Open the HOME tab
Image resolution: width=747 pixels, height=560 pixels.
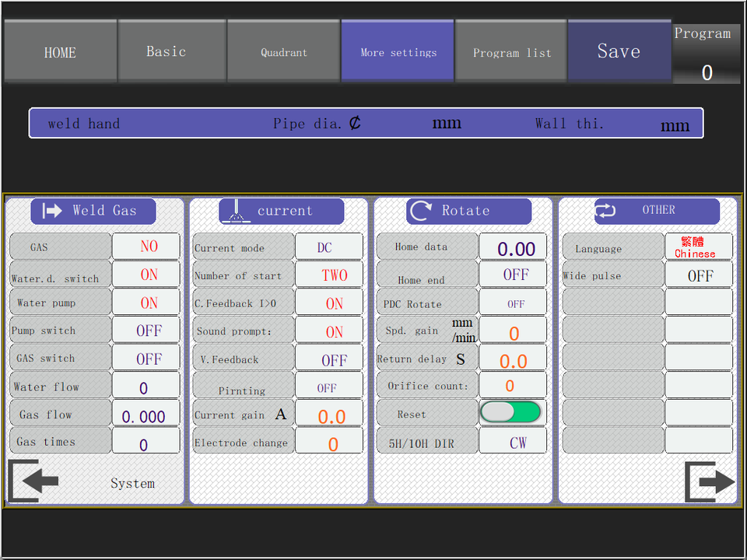(x=61, y=51)
